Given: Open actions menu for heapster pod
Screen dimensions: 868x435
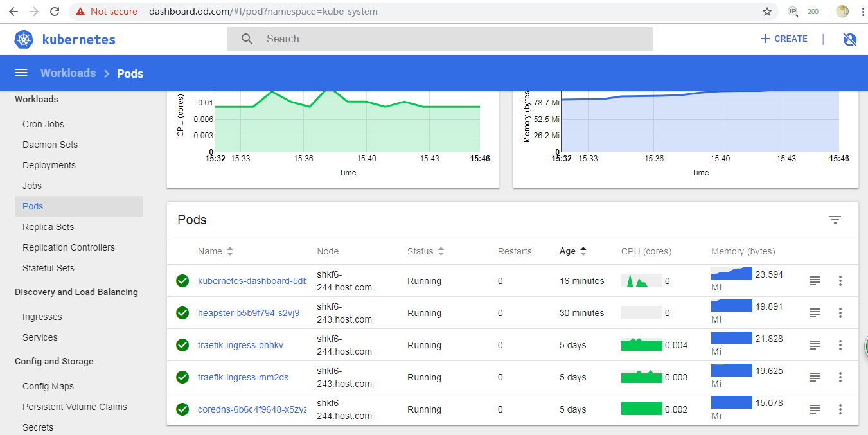Looking at the screenshot, I should pos(840,313).
